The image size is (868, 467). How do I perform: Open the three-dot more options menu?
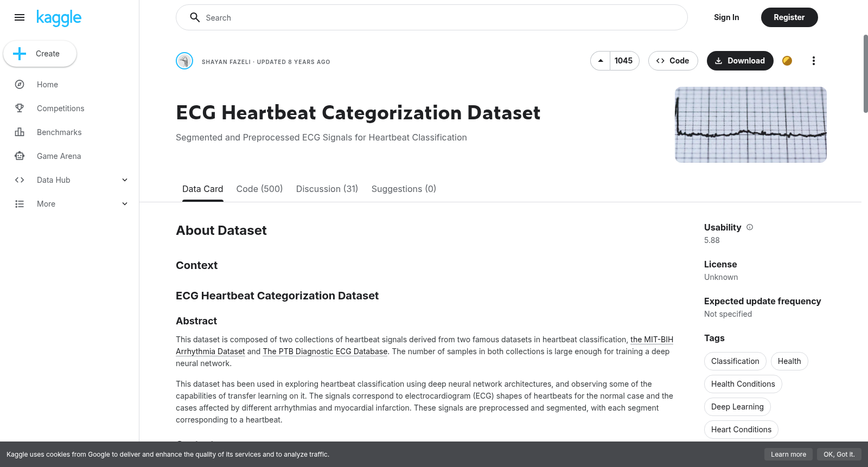pyautogui.click(x=813, y=61)
